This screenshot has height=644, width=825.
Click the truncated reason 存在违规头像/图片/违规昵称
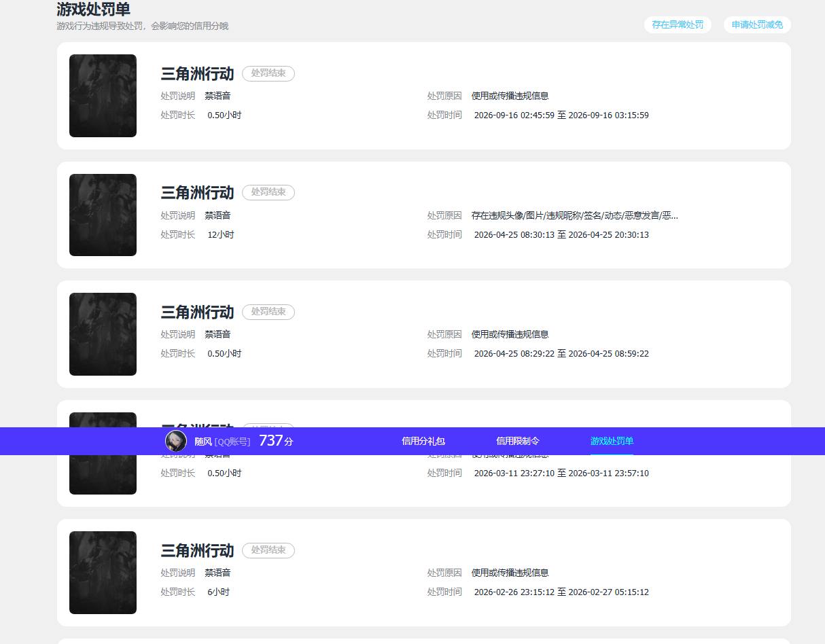(x=575, y=215)
